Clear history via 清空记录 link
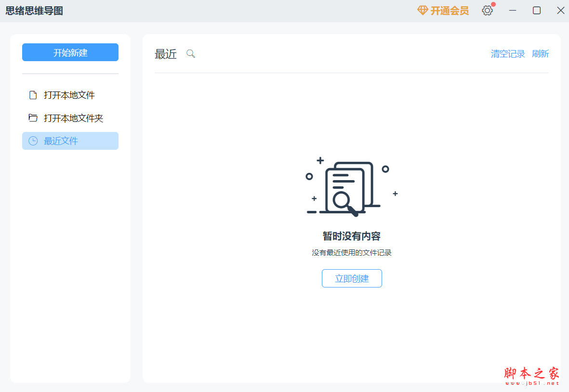Image resolution: width=569 pixels, height=392 pixels. [x=508, y=53]
